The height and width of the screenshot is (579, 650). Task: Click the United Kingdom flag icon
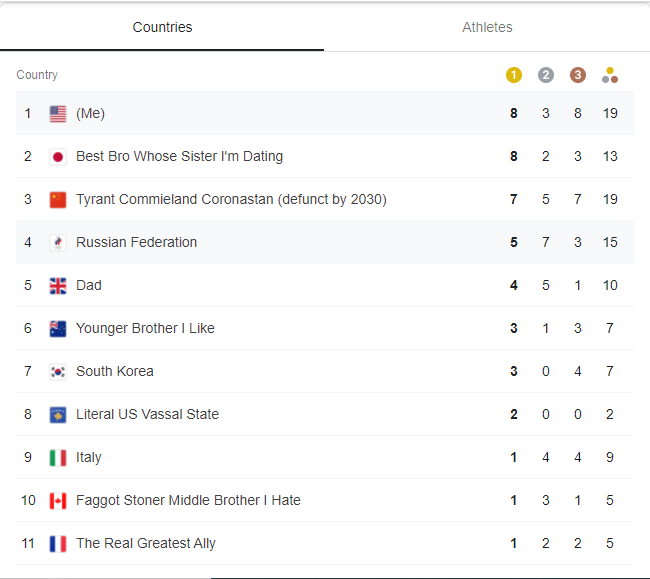click(58, 286)
